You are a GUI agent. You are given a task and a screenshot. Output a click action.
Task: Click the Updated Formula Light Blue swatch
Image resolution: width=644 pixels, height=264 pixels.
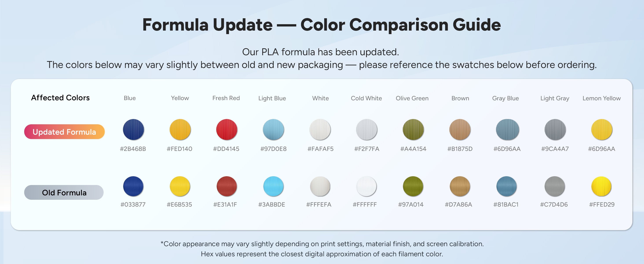coord(273,130)
